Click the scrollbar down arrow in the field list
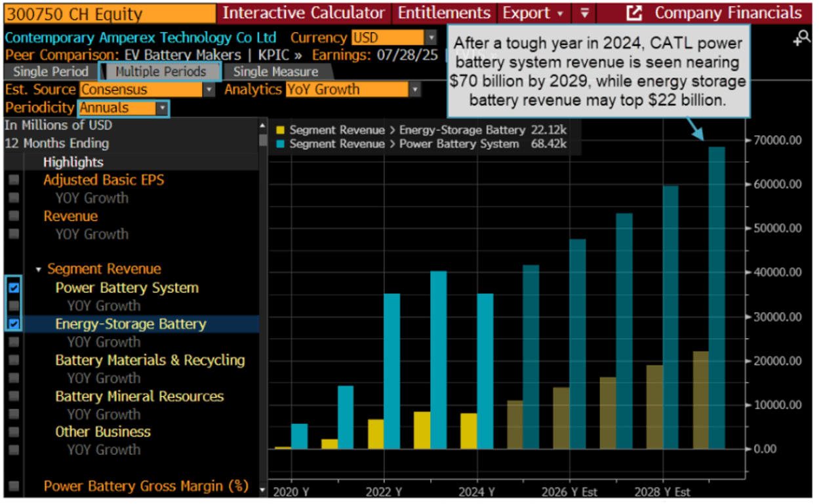 pyautogui.click(x=262, y=489)
